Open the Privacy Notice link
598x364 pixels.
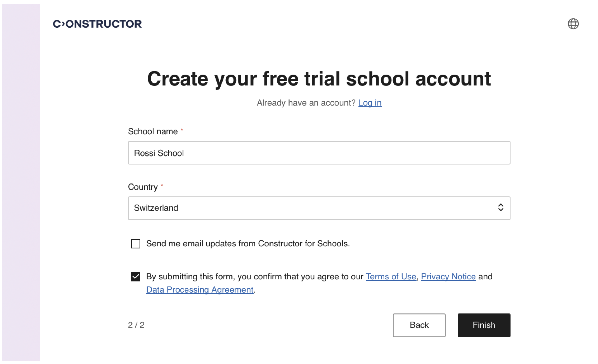click(x=448, y=277)
